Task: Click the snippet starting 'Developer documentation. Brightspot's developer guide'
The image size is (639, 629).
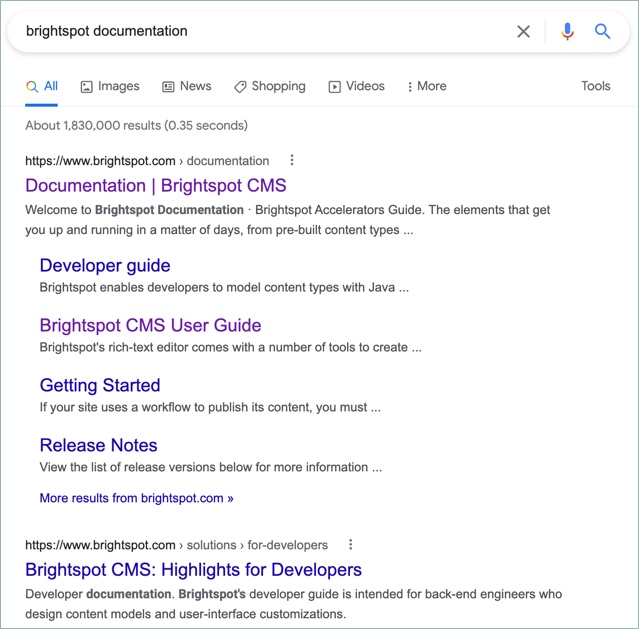Action: coord(294,604)
